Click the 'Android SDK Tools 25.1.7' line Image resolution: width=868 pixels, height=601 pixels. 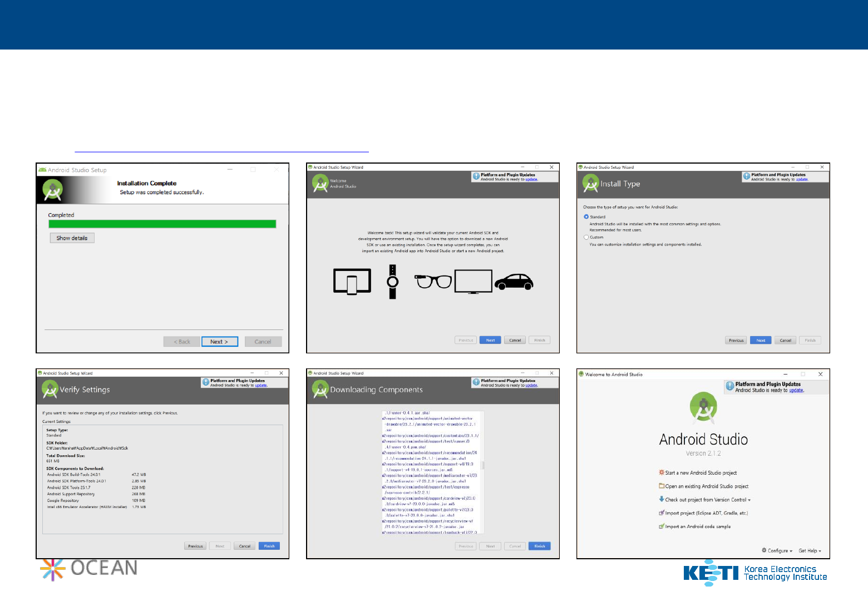(96, 487)
